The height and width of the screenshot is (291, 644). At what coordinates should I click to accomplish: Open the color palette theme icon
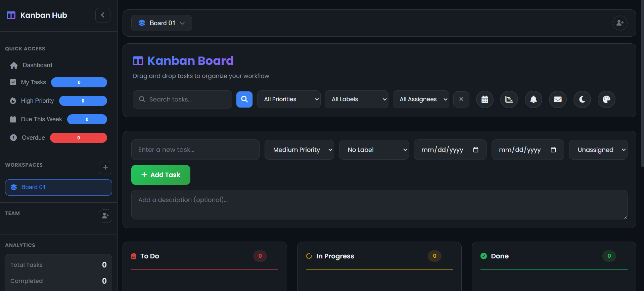(606, 99)
